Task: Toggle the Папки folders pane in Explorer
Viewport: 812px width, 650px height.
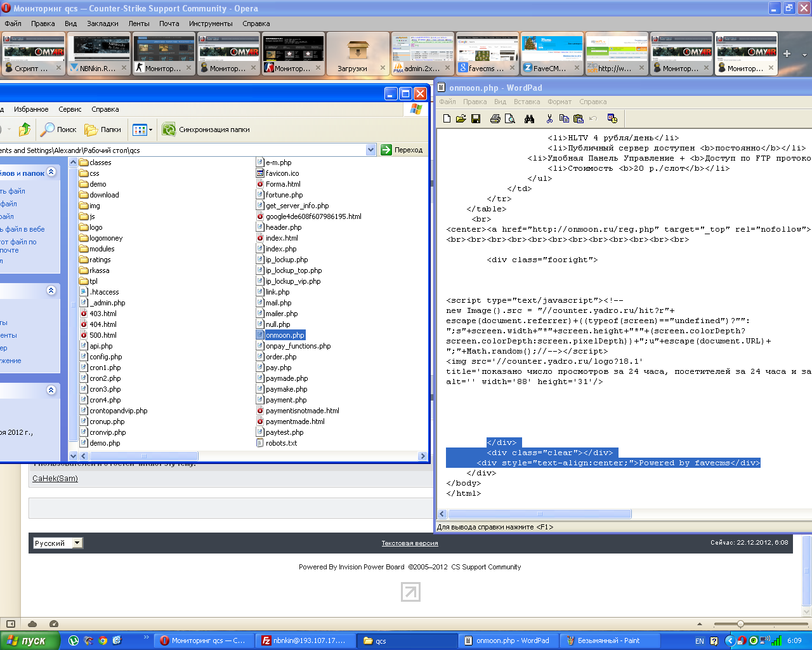Action: coord(103,129)
